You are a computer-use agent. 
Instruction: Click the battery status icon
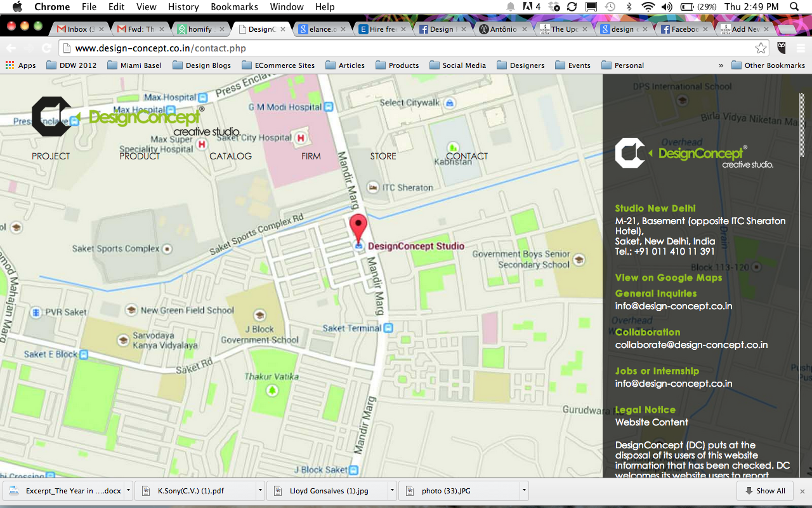point(687,7)
